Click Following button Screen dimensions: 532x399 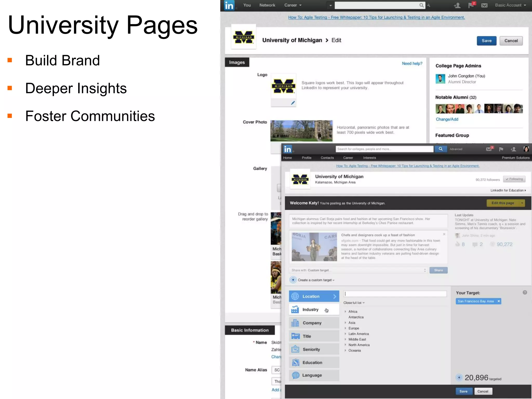[514, 179]
